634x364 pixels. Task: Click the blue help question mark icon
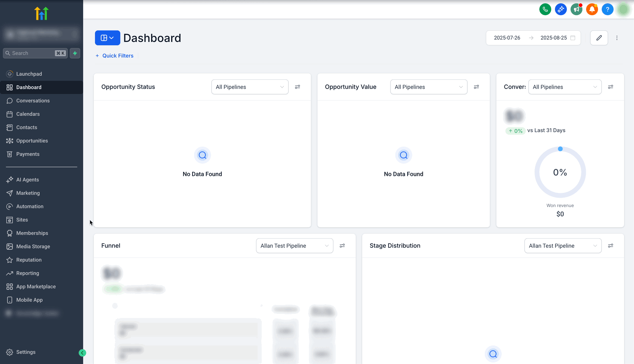[607, 9]
